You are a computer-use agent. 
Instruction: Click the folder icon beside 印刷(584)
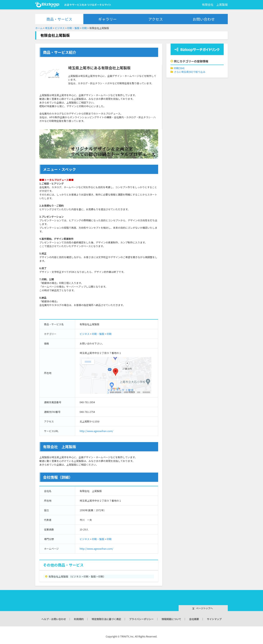coord(172,68)
